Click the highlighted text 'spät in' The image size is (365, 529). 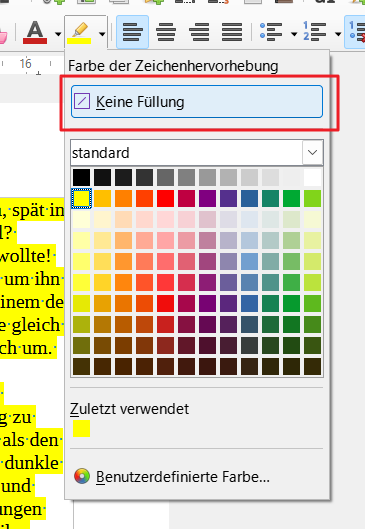(37, 211)
